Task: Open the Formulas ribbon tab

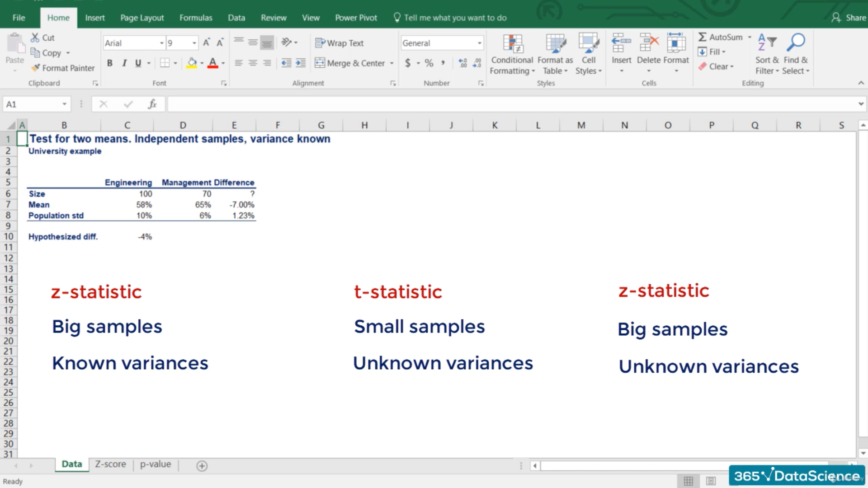Action: click(x=196, y=18)
